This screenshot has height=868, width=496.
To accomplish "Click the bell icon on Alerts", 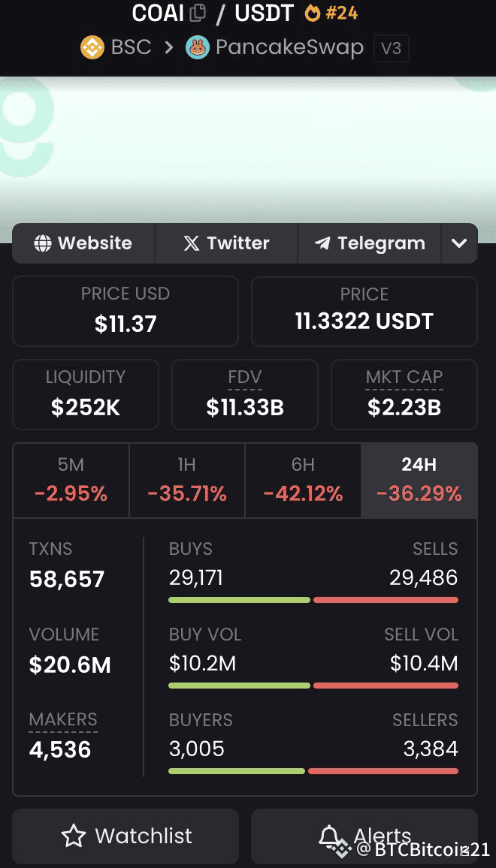I will pos(331,836).
